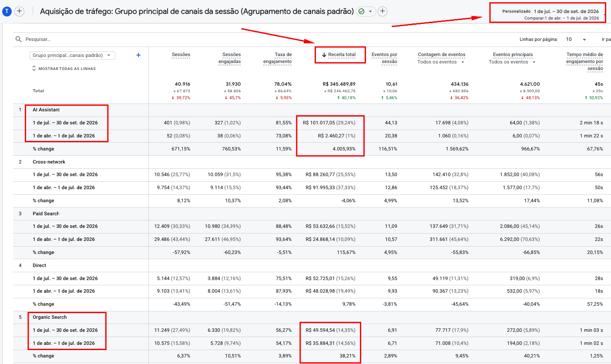Sort by the Eventos principais header
This screenshot has width=611, height=364.
coord(513,54)
